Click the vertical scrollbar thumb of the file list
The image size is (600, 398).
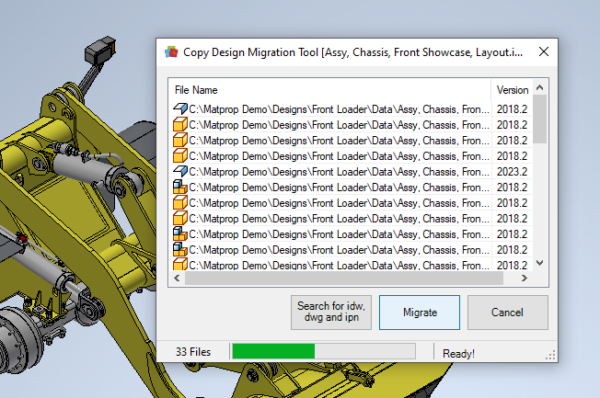540,119
